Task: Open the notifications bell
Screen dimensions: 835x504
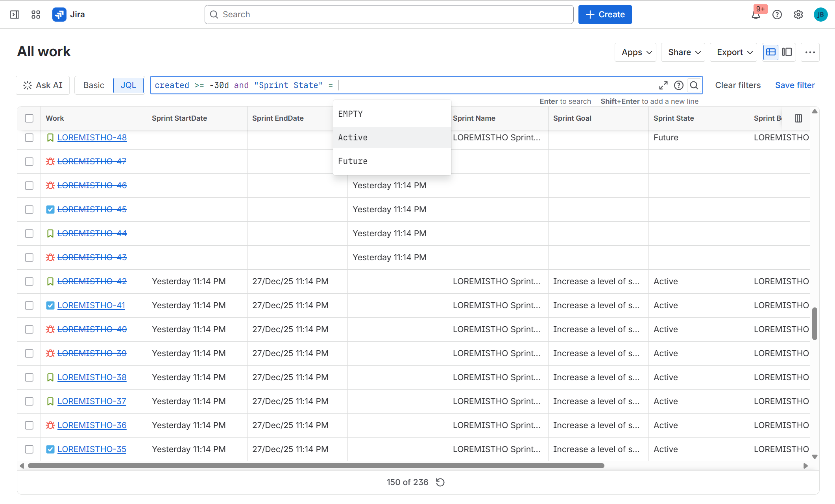Action: (x=756, y=15)
